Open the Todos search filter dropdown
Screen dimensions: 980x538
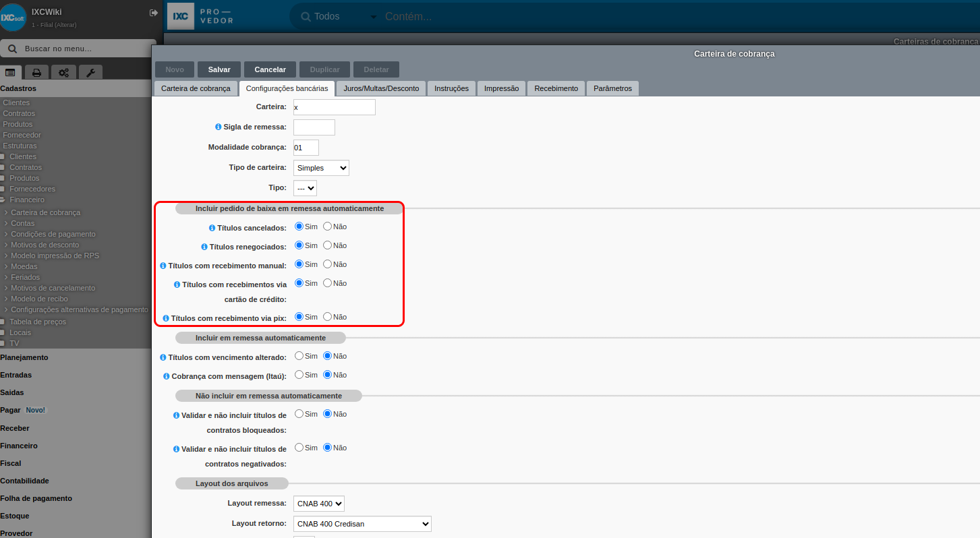click(x=346, y=16)
